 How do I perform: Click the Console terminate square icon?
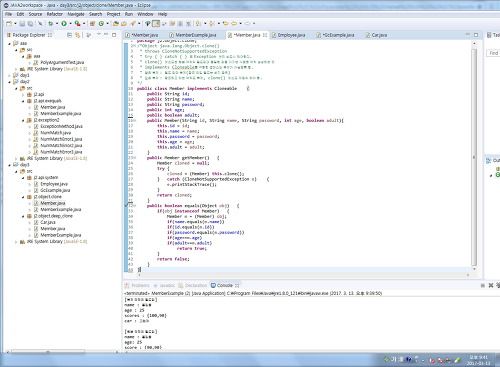click(x=483, y=285)
